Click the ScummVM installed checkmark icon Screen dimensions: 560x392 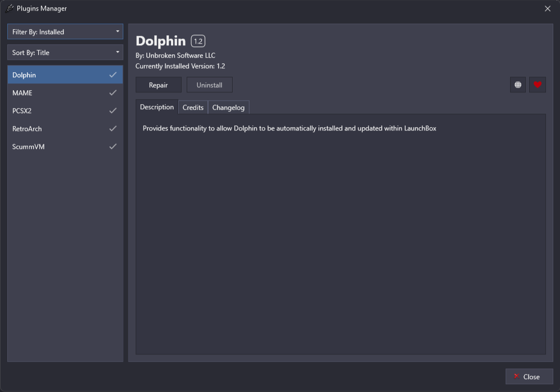coord(113,146)
